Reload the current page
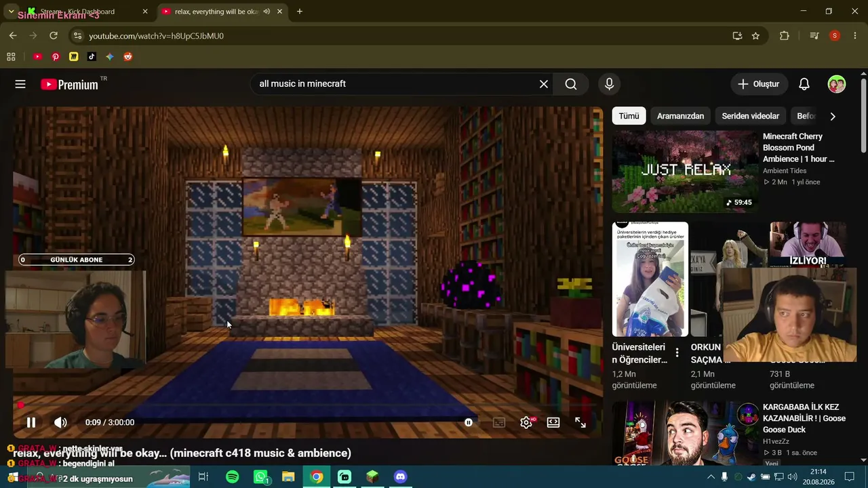This screenshot has height=488, width=868. coord(54,36)
